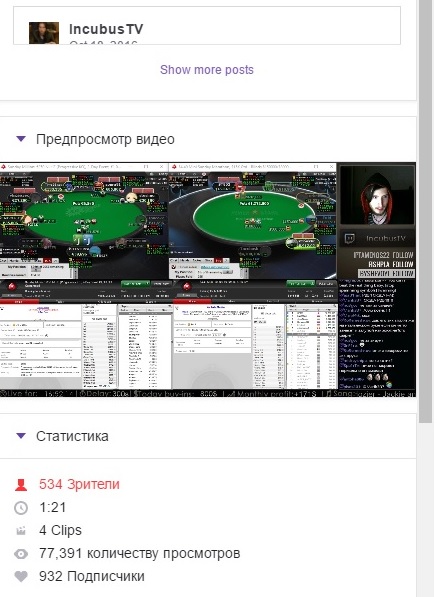Open the video preview thumbnail
The width and height of the screenshot is (438, 597).
[x=208, y=280]
